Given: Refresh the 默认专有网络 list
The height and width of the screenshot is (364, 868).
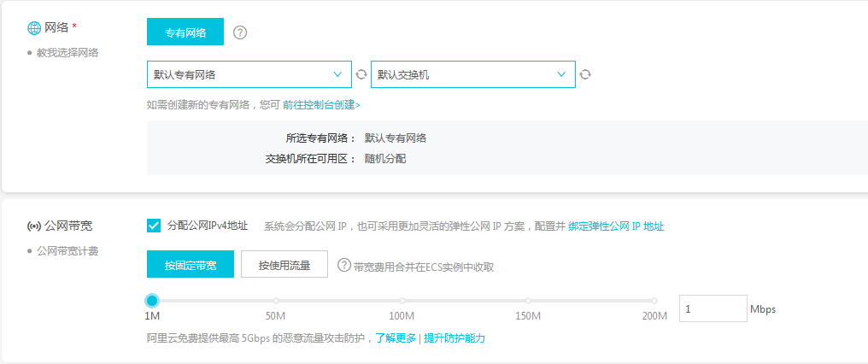Looking at the screenshot, I should 361,74.
